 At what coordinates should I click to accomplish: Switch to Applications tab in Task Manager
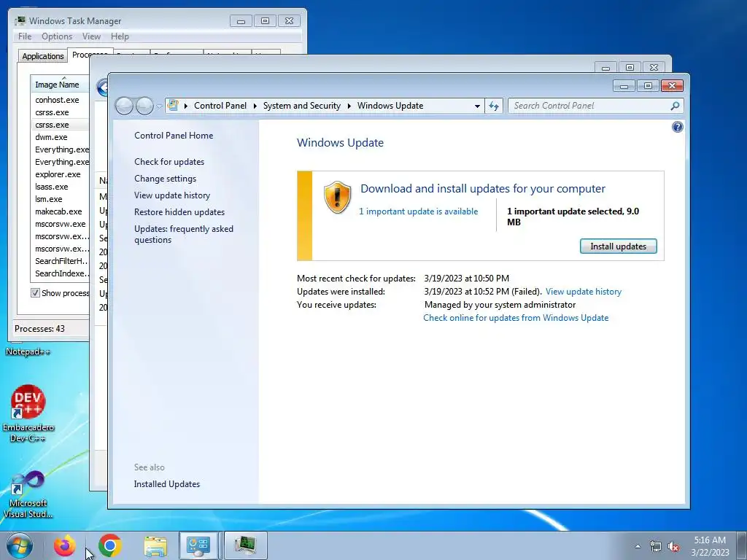[43, 55]
